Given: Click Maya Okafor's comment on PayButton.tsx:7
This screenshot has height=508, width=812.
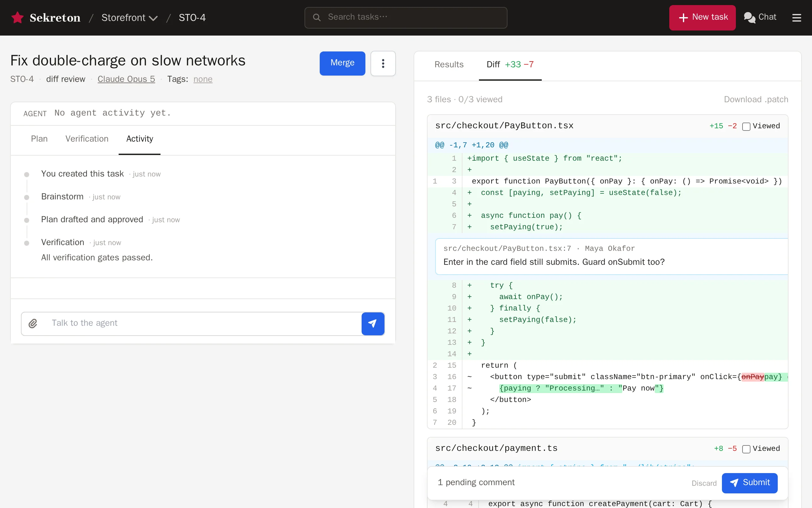Looking at the screenshot, I should [x=611, y=256].
